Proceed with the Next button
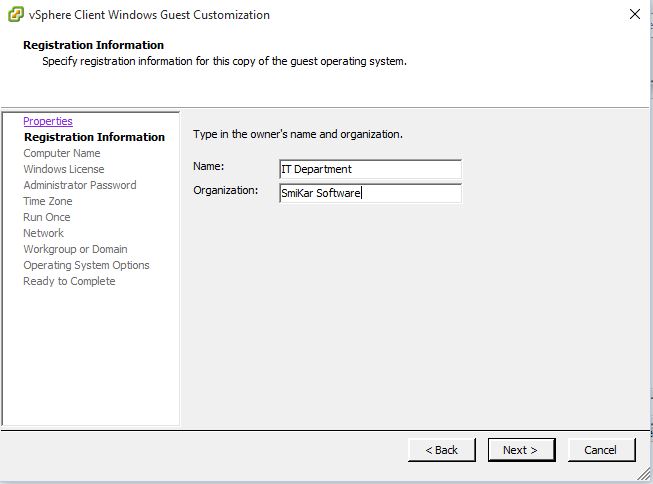Screen dimensions: 653x484 click(x=521, y=450)
